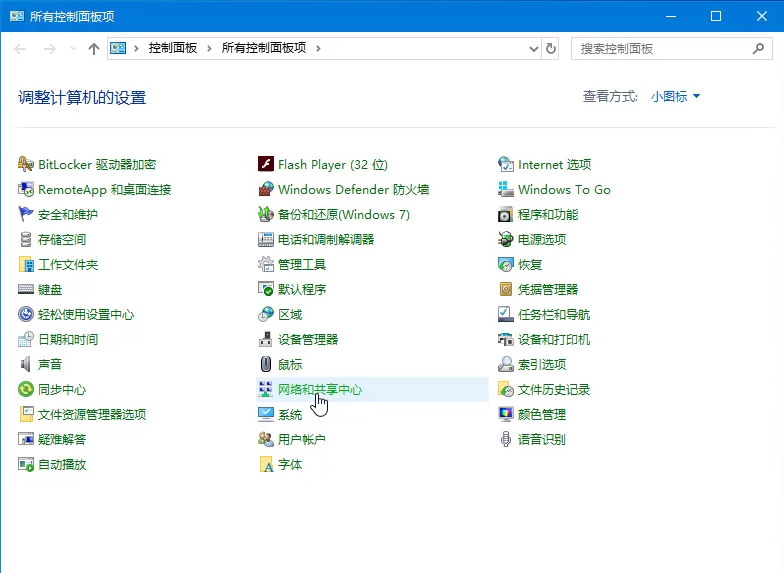Click the title bar control panel icon
784x573 pixels.
(16, 16)
